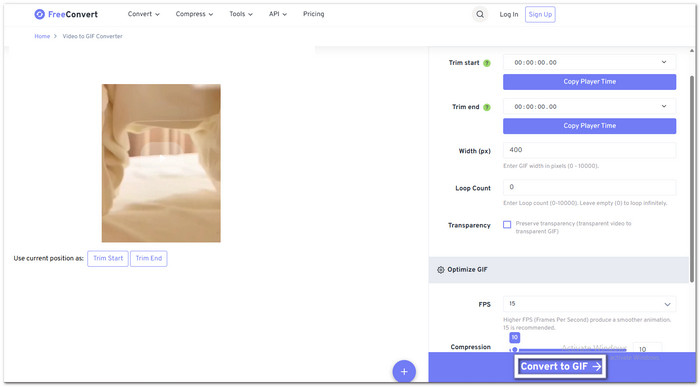The image size is (700, 387).
Task: Enable Preserve transparency checkbox
Action: (507, 225)
